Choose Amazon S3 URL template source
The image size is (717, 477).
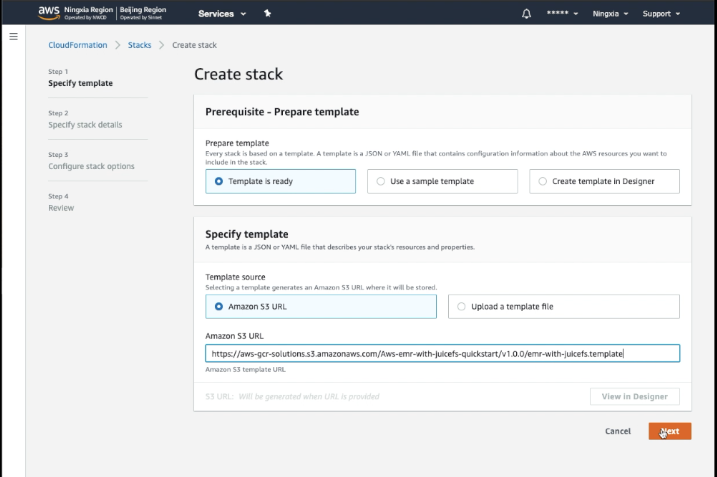[x=321, y=306]
